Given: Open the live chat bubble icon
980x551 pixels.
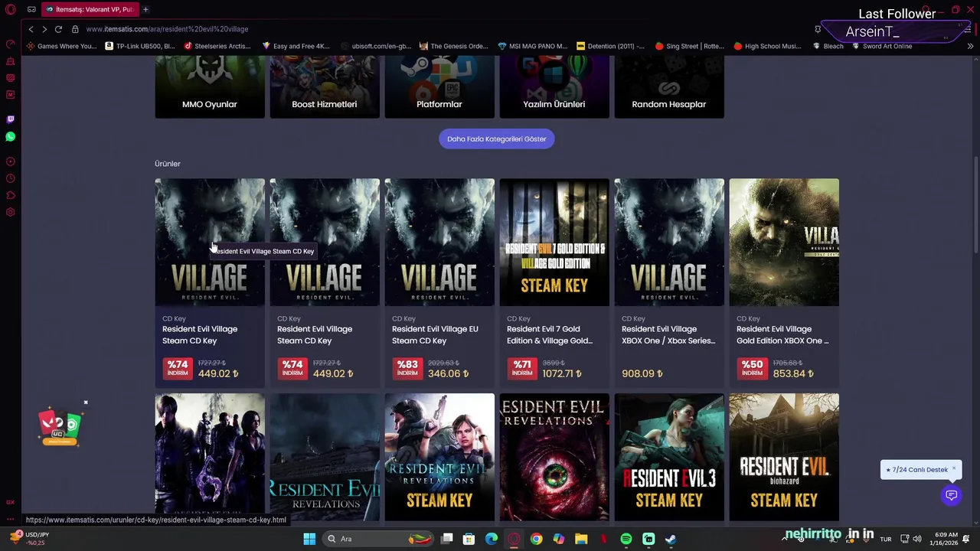Looking at the screenshot, I should tap(951, 495).
